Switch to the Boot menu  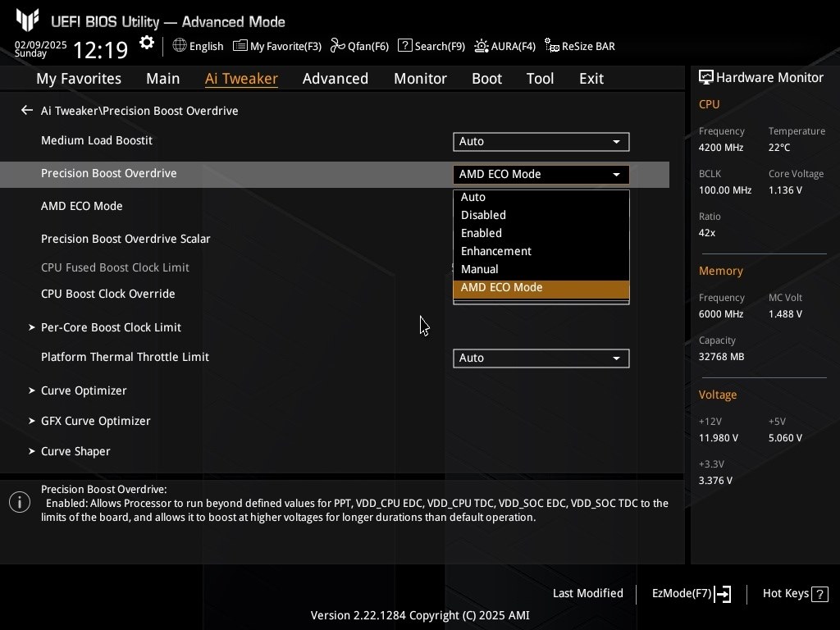click(x=486, y=78)
